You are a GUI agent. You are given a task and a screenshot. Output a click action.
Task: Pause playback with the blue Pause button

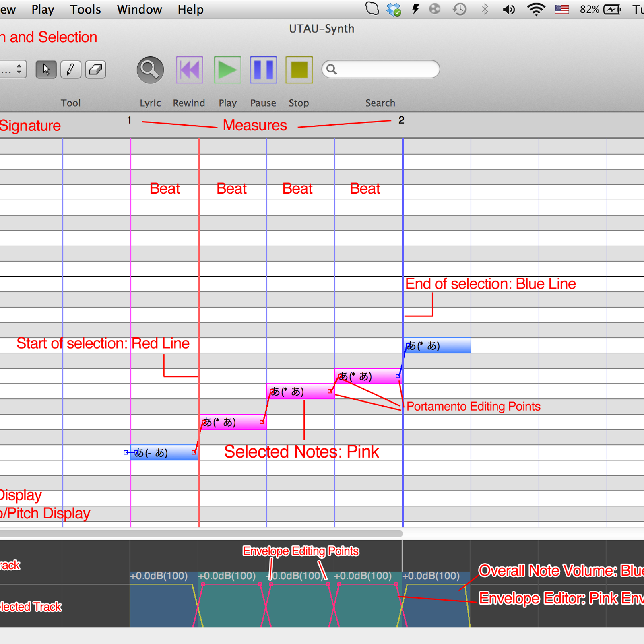(263, 70)
